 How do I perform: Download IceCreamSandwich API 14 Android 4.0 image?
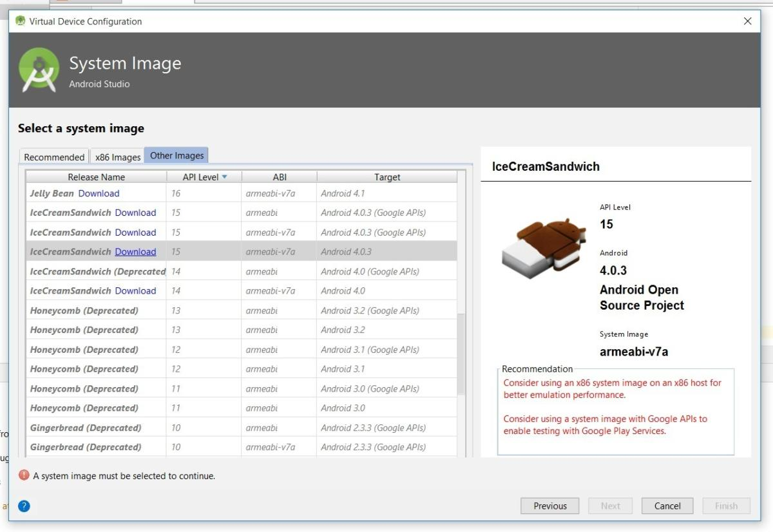tap(135, 290)
